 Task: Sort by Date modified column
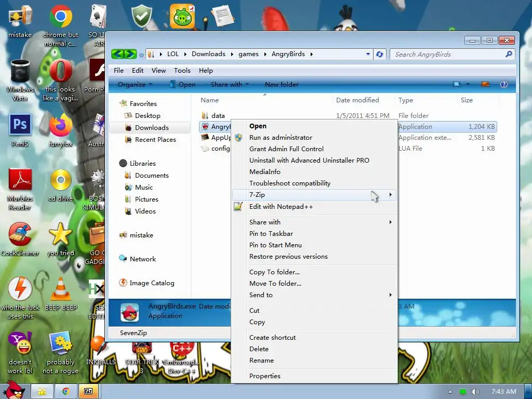pyautogui.click(x=357, y=100)
